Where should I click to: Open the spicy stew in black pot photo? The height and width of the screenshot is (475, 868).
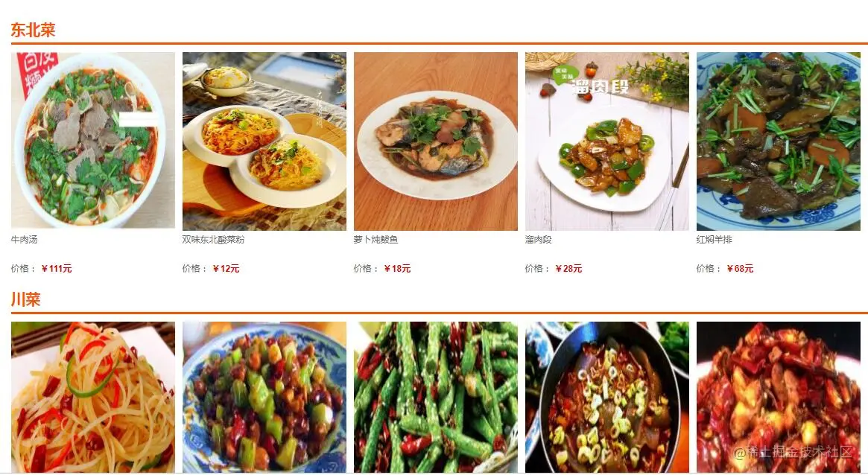(607, 397)
